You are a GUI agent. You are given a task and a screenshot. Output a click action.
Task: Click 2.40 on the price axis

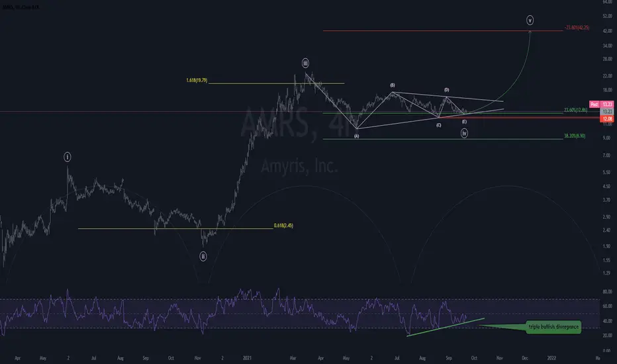coord(607,230)
